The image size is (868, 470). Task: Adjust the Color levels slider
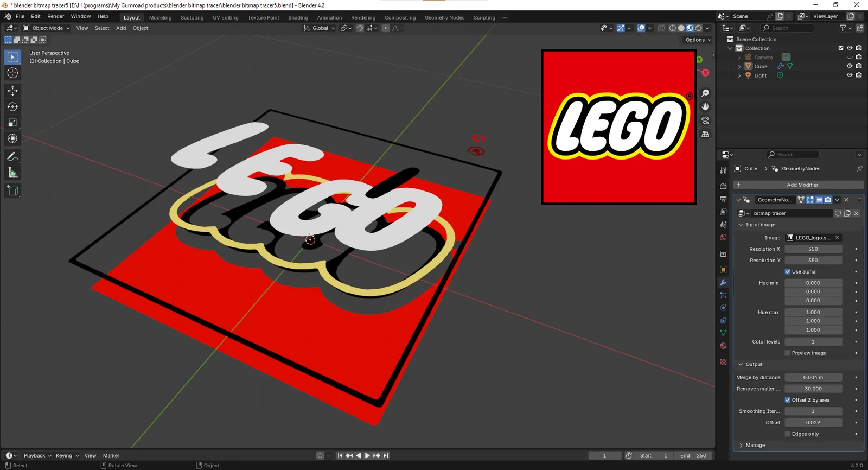tap(813, 341)
